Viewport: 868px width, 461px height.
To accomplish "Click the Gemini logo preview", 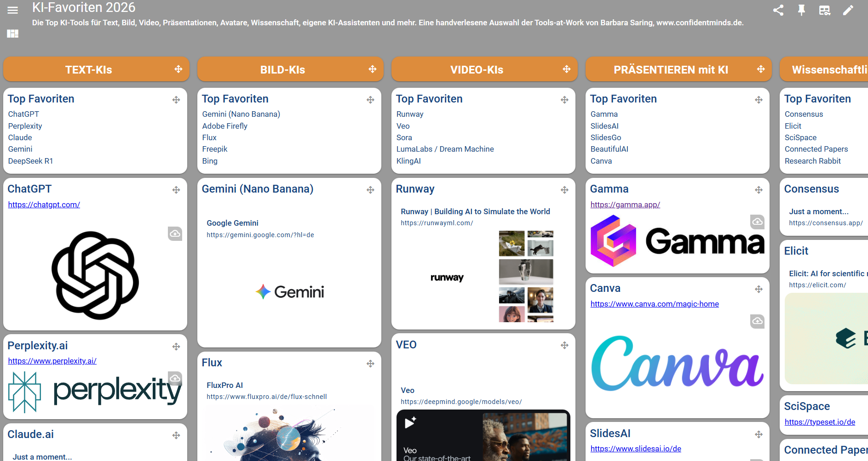I will pos(290,292).
